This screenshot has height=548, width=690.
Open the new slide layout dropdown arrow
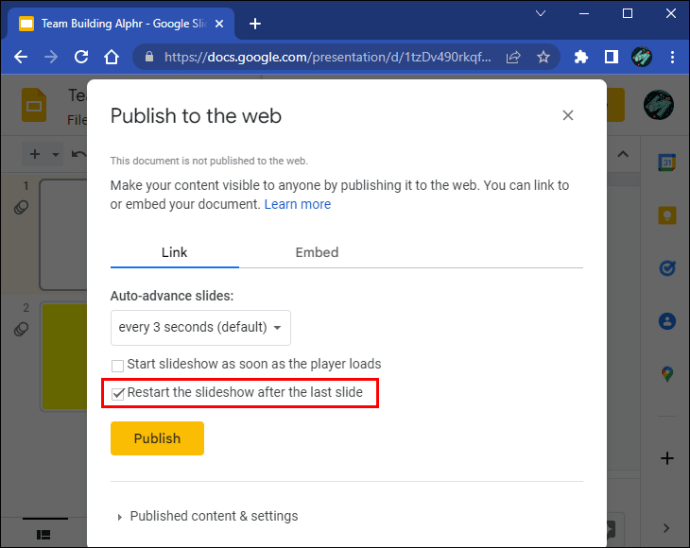[55, 154]
